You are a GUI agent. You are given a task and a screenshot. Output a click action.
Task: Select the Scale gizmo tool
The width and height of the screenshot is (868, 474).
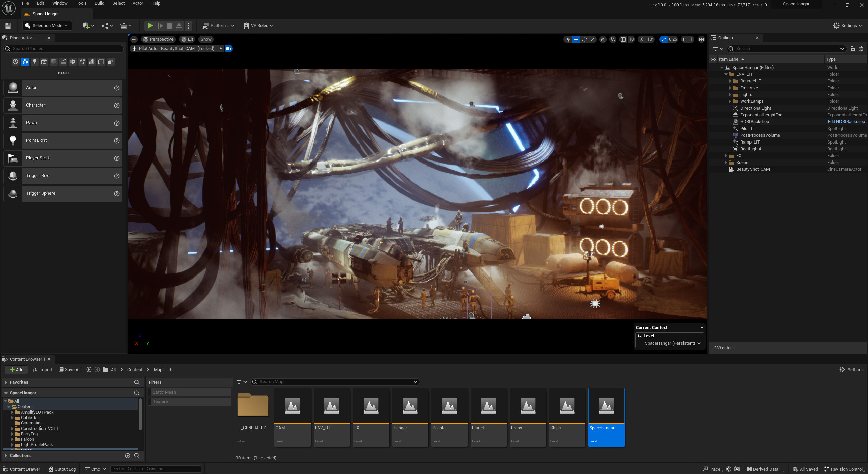coord(593,39)
